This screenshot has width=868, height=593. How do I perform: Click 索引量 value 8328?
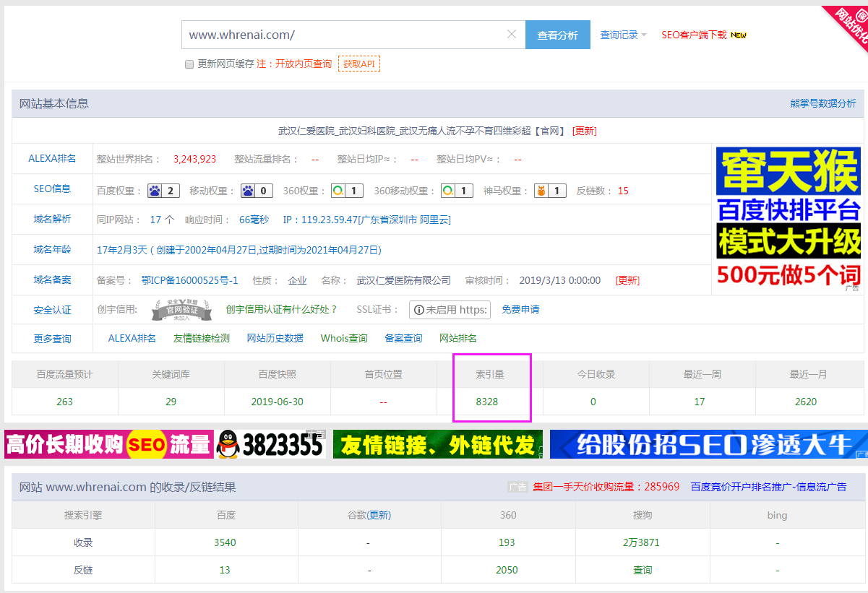(486, 402)
